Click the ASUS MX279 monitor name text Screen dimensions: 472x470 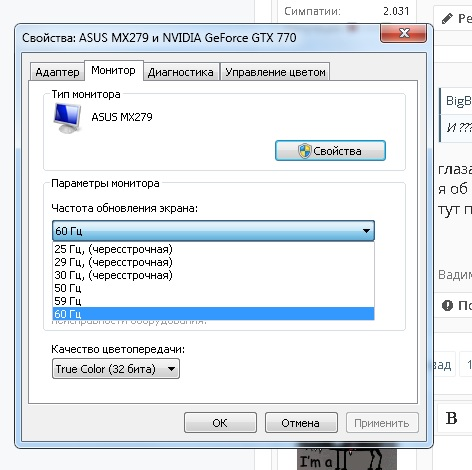122,117
